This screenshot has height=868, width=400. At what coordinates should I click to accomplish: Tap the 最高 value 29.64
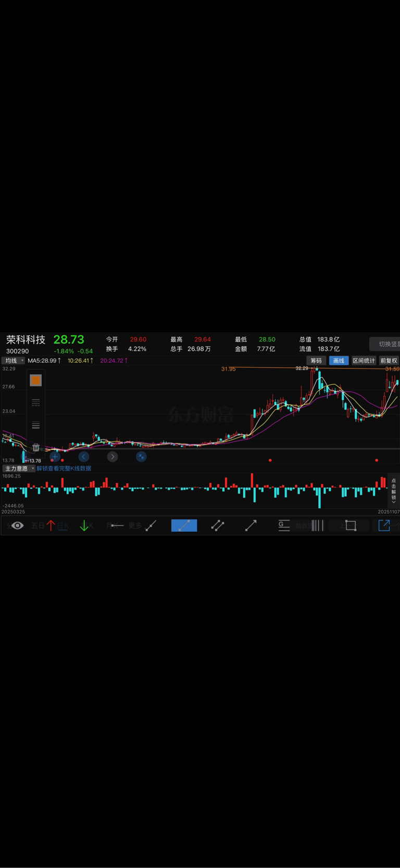203,339
